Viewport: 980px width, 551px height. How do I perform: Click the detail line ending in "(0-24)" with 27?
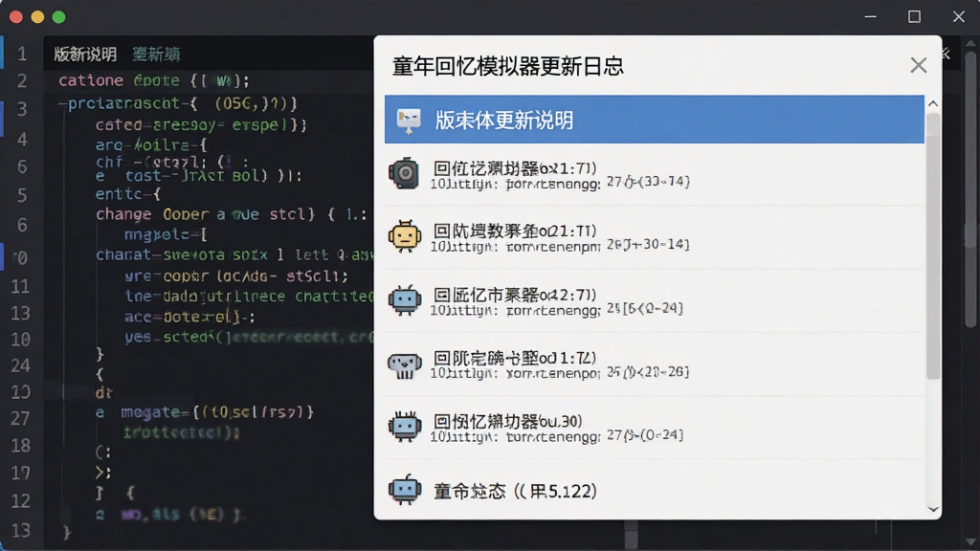click(x=557, y=435)
